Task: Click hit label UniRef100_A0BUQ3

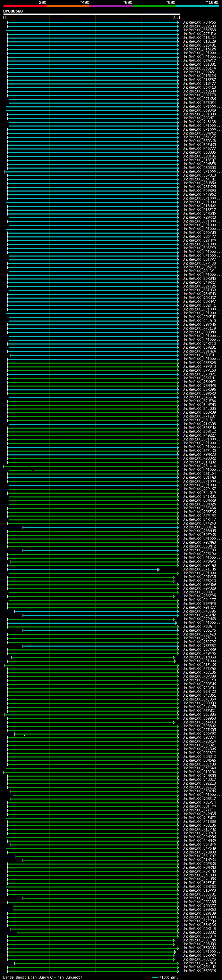Action: click(199, 944)
